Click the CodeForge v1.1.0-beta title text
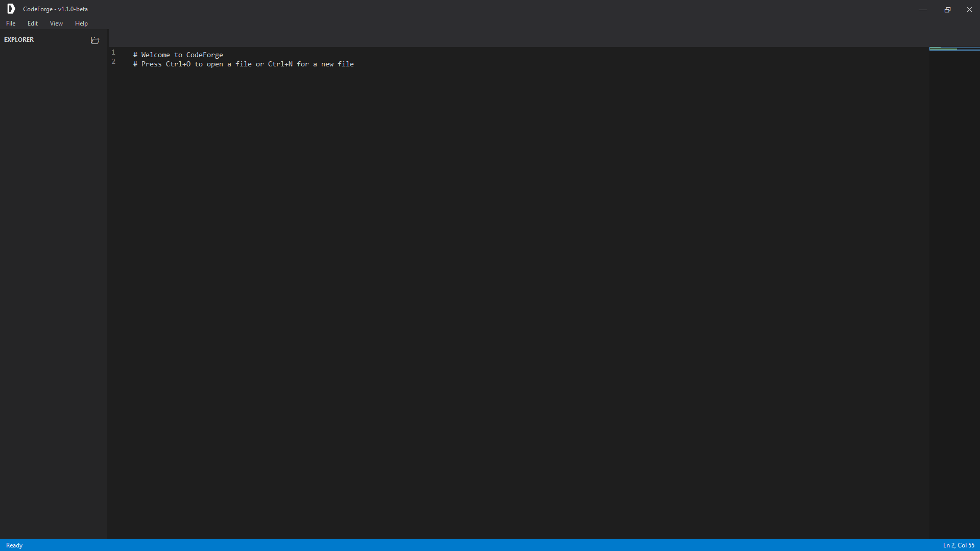 (x=55, y=9)
